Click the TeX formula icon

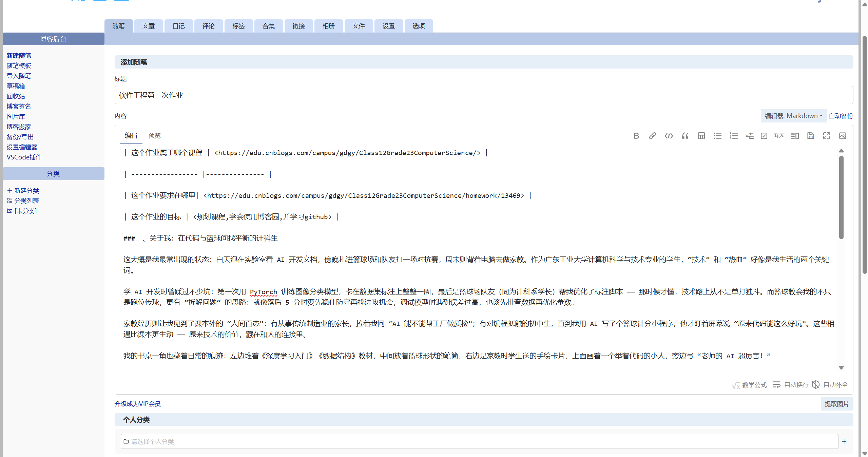click(778, 136)
